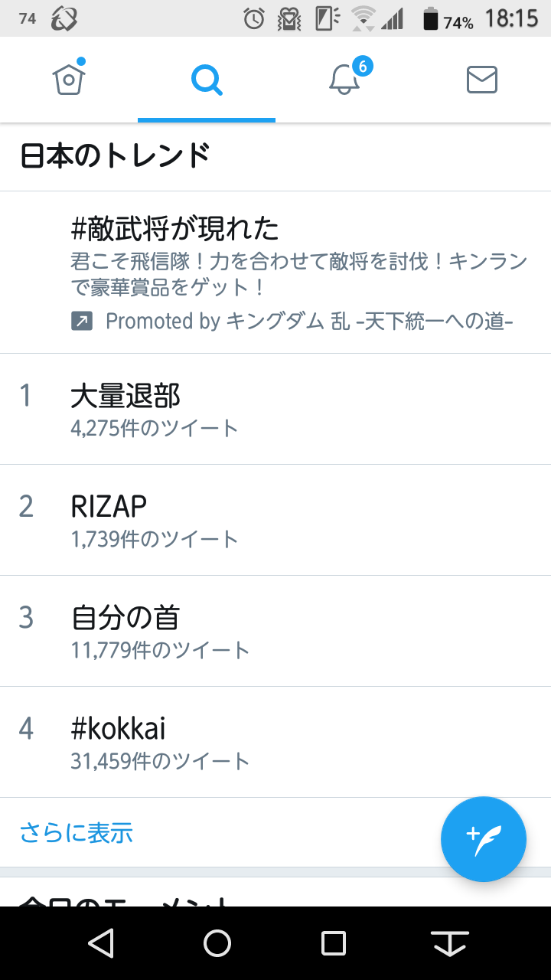Click the promoted arrow icon beside Promoted by

(x=82, y=321)
